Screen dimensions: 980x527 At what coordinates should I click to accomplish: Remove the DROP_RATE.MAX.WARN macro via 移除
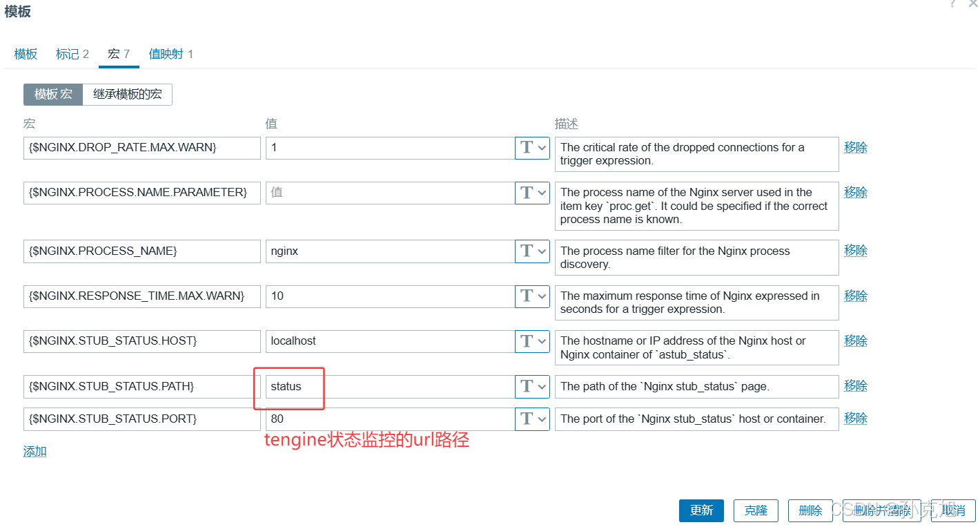pos(856,147)
